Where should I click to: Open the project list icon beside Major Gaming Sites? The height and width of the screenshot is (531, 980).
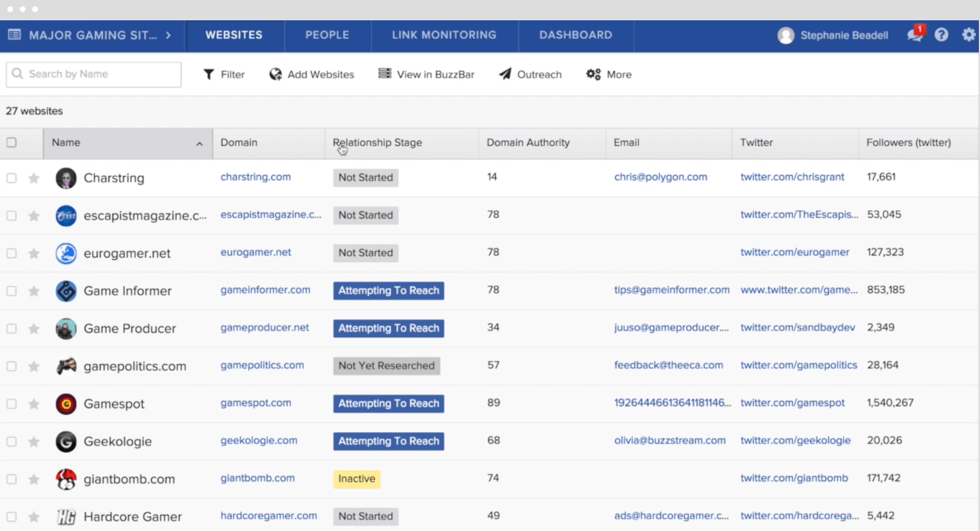click(15, 35)
